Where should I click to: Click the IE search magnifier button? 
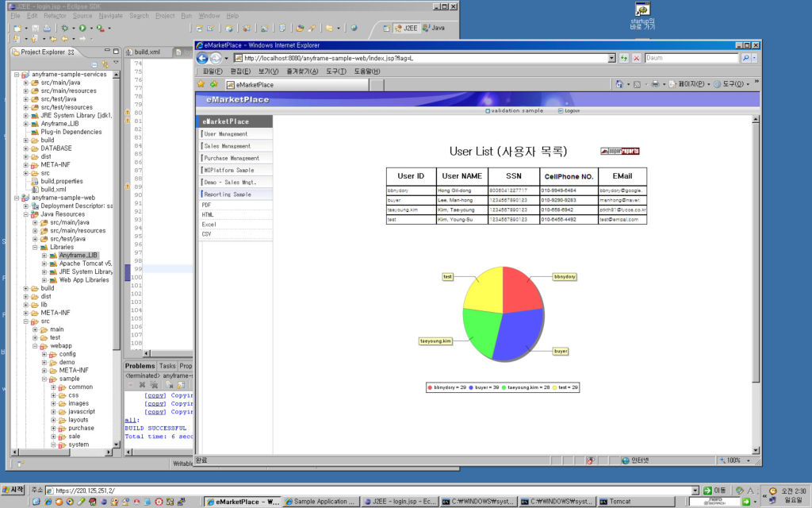click(745, 58)
